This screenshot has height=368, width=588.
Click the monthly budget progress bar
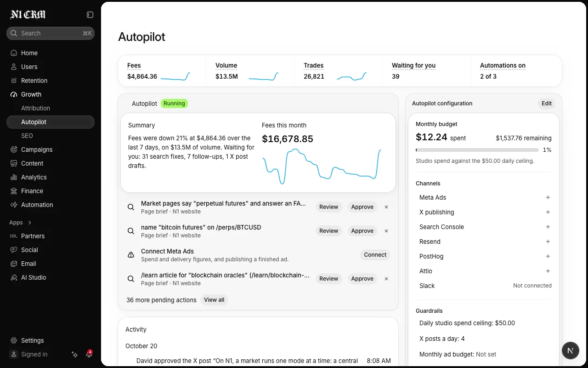click(x=477, y=150)
